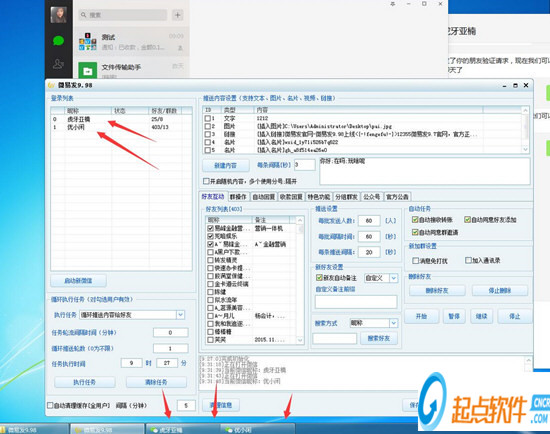Click 自定义备注前缀 text box
Screen dimensions: 550x434
[356, 301]
